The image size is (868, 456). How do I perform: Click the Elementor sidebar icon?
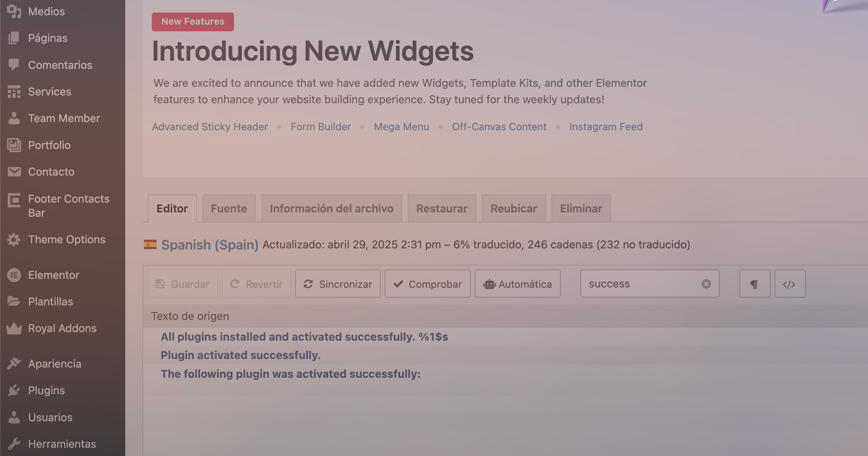(x=14, y=275)
